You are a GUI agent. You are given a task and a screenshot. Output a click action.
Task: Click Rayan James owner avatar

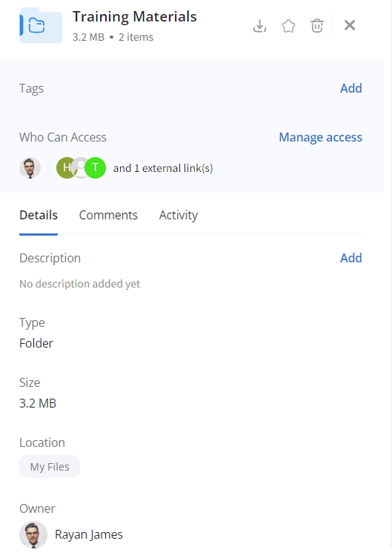[33, 534]
